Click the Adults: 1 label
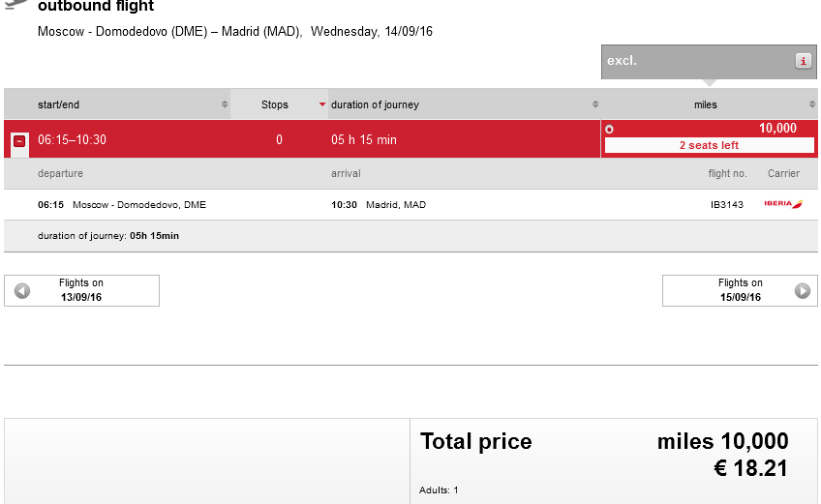 439,490
